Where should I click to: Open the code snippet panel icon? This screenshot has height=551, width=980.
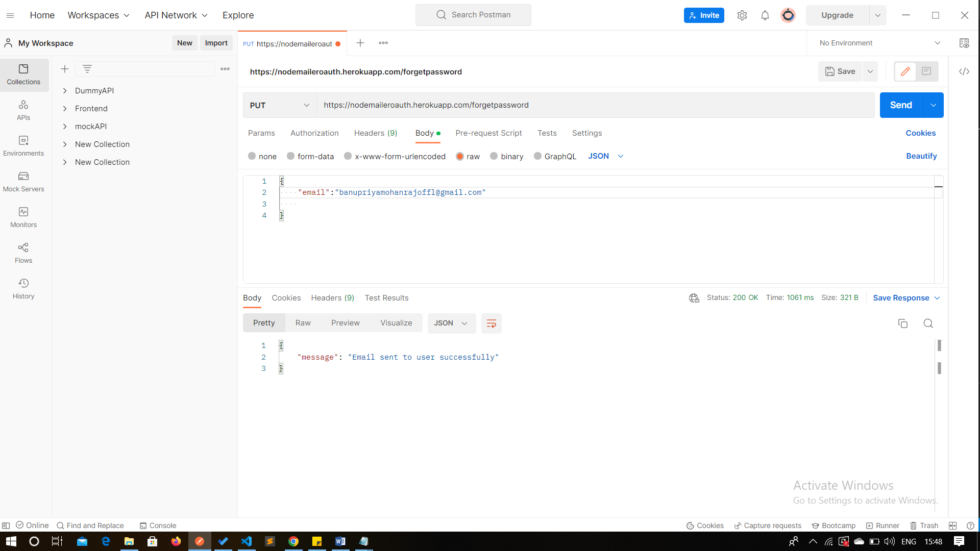click(x=964, y=71)
